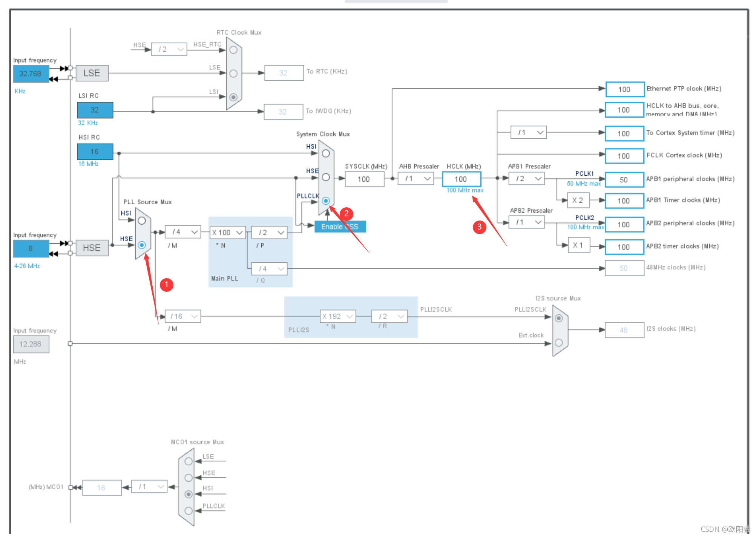Click the I2S clocks 48 value box
The height and width of the screenshot is (536, 756).
(624, 330)
